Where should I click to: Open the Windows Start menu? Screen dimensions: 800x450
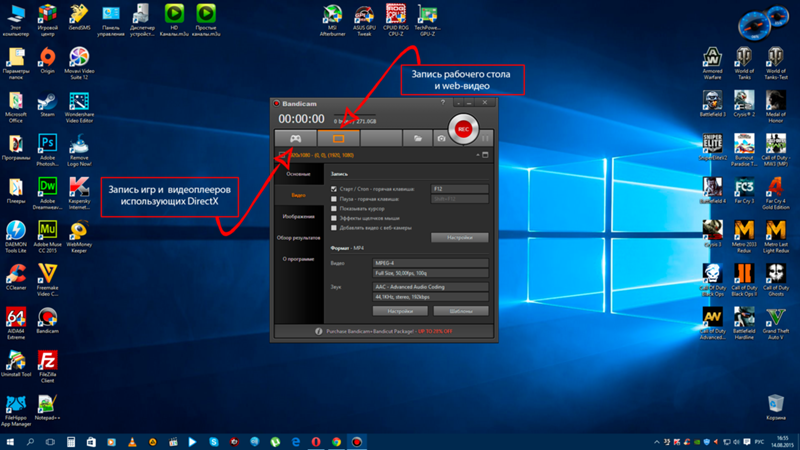point(10,442)
